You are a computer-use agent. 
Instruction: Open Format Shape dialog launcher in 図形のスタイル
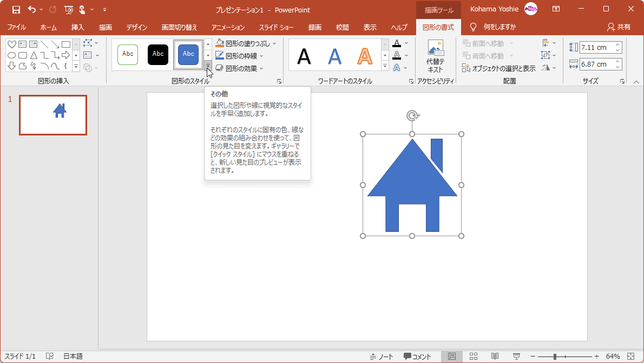click(x=279, y=81)
